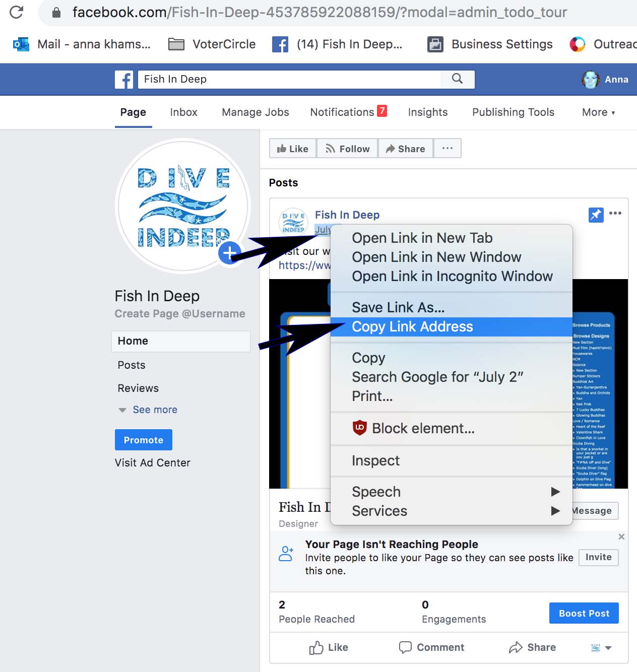Click the 0 Engagements stat
This screenshot has height=672, width=637.
click(x=454, y=612)
